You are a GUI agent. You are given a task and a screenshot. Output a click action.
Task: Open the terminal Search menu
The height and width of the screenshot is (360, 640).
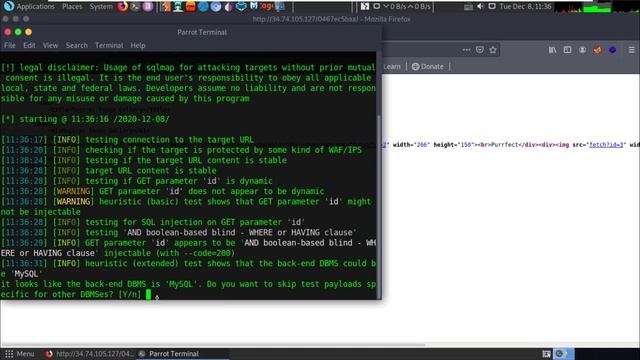(76, 45)
